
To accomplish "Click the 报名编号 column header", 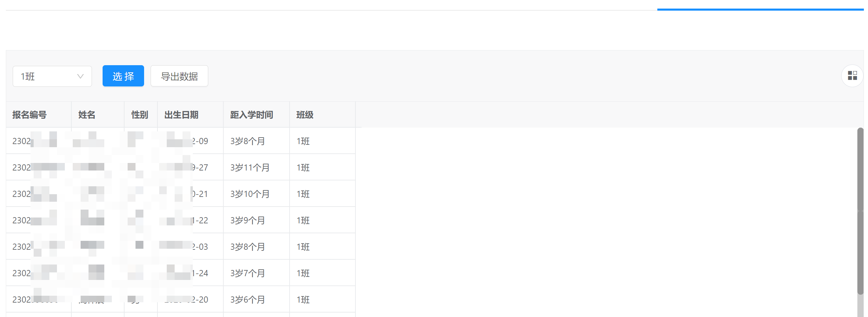I will (30, 115).
